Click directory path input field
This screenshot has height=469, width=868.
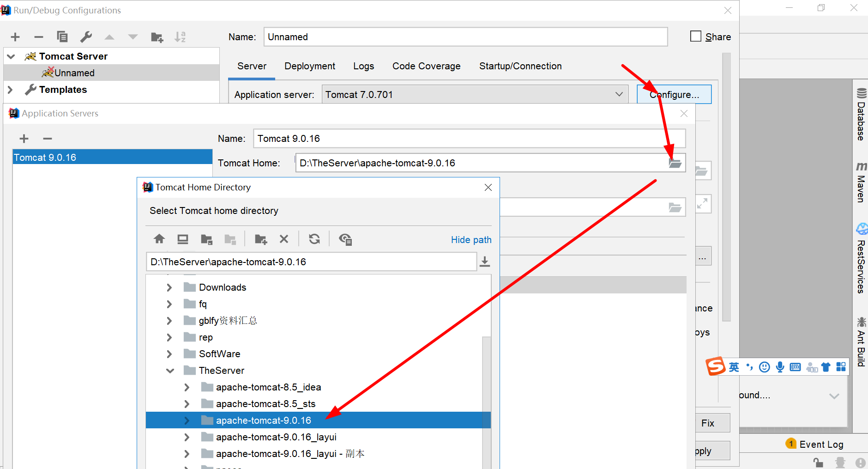tap(311, 262)
